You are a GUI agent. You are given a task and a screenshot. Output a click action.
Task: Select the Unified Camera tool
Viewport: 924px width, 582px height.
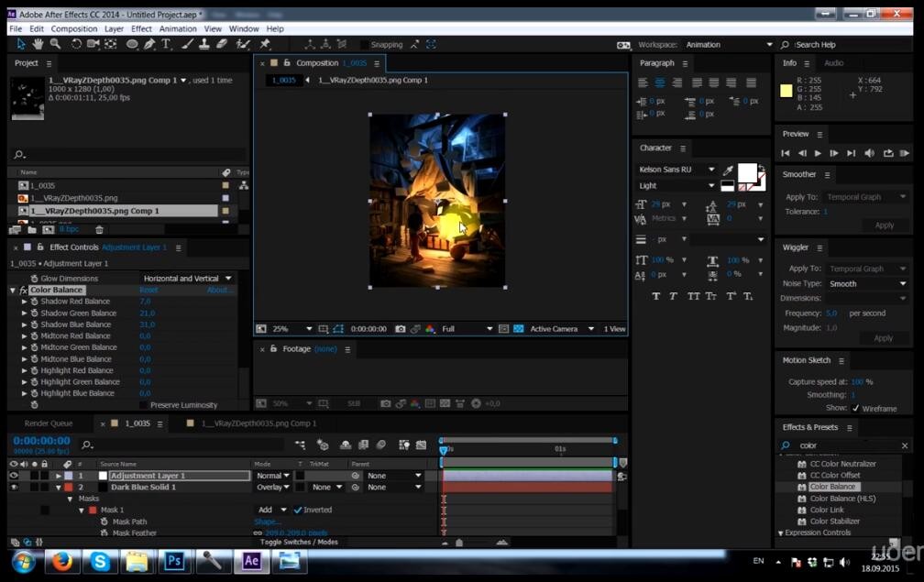coord(93,44)
